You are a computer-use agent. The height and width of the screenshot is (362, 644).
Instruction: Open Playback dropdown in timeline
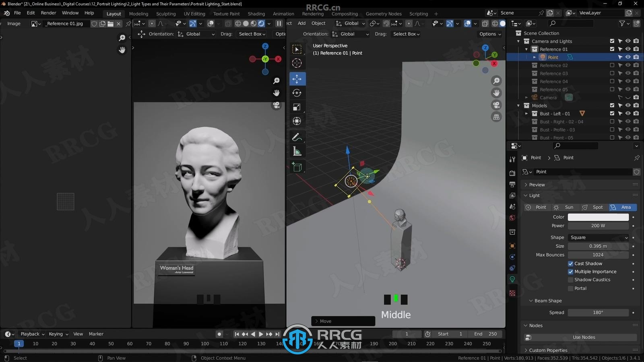(33, 334)
